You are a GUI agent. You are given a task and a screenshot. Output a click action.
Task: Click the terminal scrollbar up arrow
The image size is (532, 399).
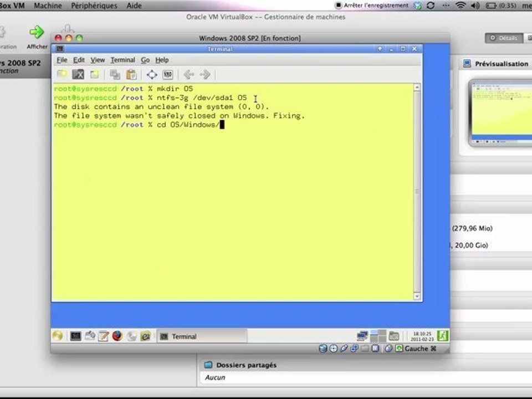coord(417,88)
